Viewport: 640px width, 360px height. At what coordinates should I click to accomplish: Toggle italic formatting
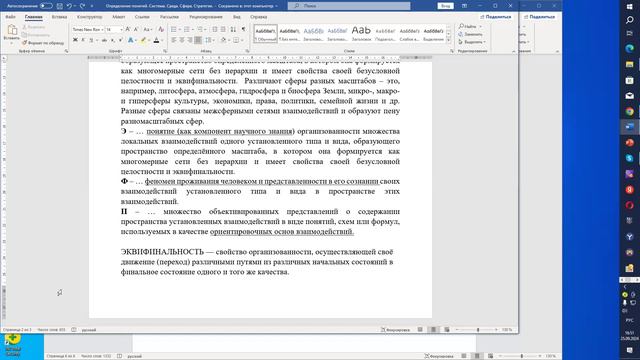(x=83, y=40)
